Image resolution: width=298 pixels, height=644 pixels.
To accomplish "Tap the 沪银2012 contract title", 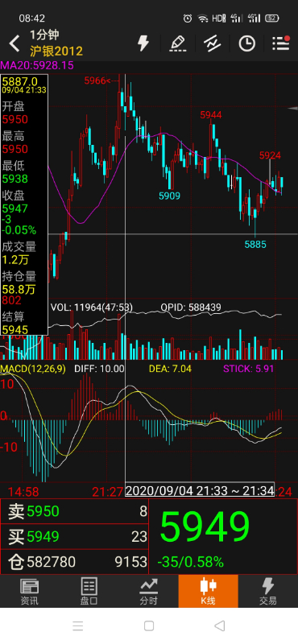I will coord(56,51).
